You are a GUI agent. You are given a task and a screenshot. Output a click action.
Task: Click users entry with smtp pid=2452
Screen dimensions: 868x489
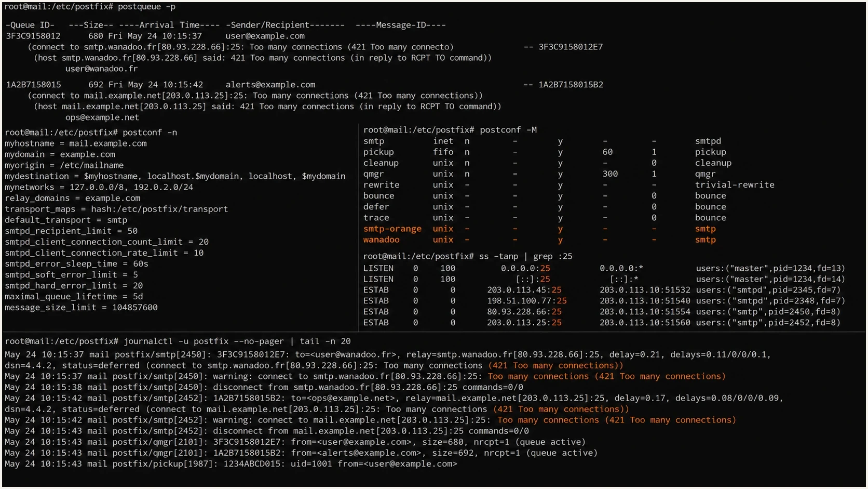point(768,323)
